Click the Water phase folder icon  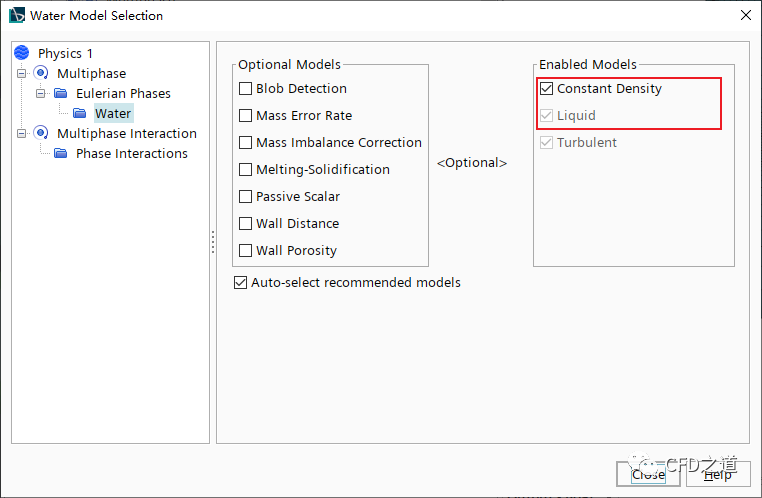pyautogui.click(x=79, y=113)
